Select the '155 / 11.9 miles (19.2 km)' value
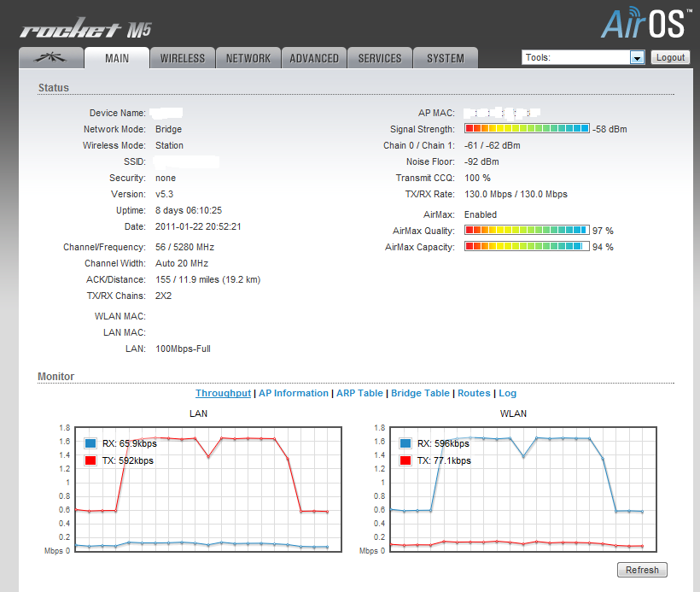700x592 pixels. tap(207, 279)
